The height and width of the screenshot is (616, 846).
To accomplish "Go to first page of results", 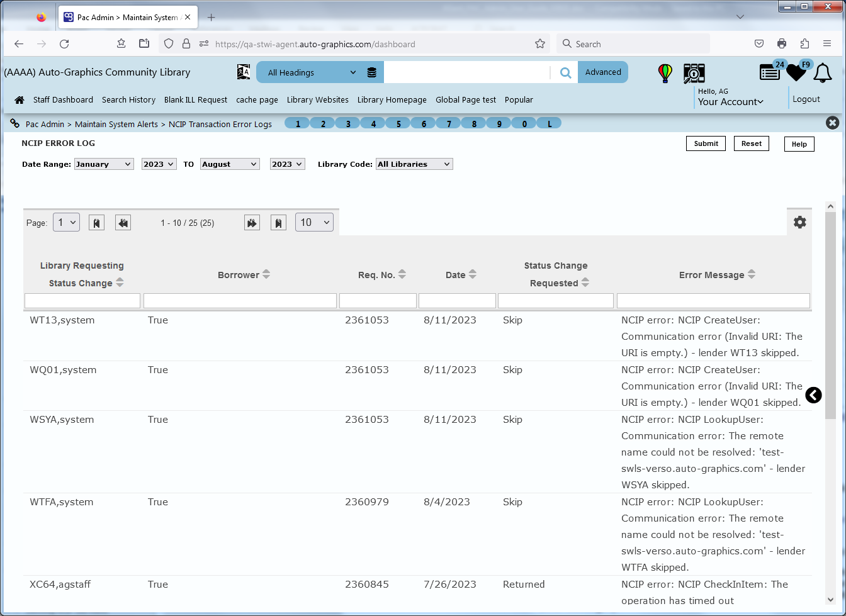I will tap(96, 223).
